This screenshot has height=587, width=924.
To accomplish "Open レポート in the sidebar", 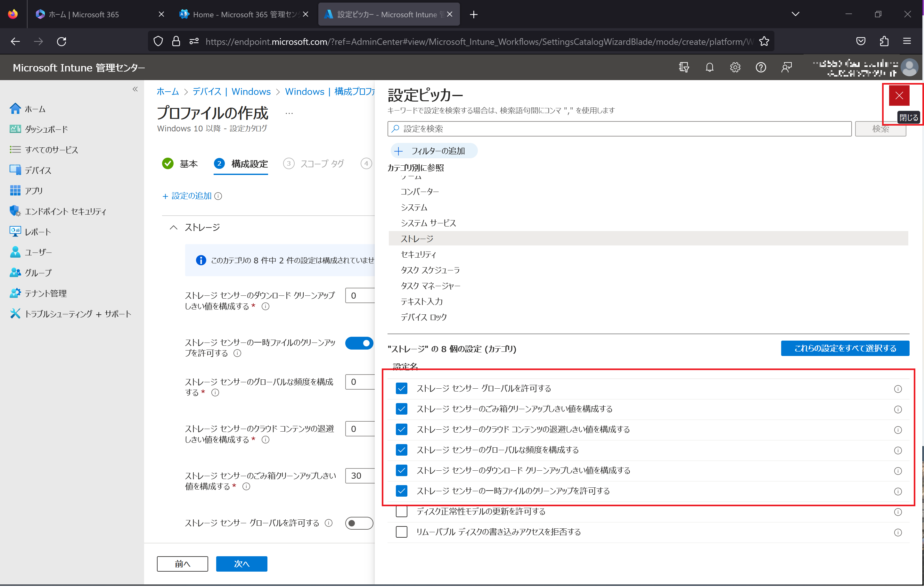I will (30, 232).
